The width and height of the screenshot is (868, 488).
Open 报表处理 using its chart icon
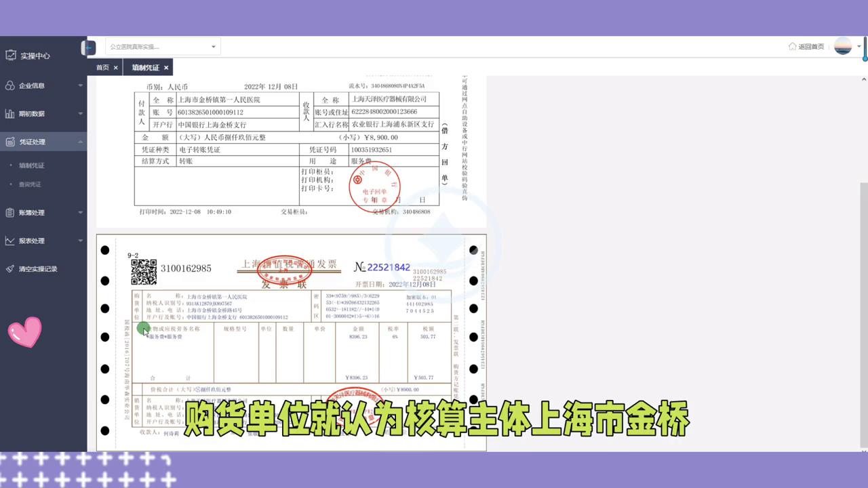pyautogui.click(x=12, y=241)
